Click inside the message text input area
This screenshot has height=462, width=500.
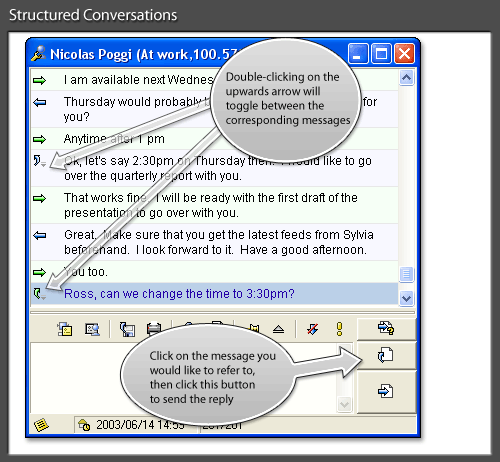click(183, 378)
